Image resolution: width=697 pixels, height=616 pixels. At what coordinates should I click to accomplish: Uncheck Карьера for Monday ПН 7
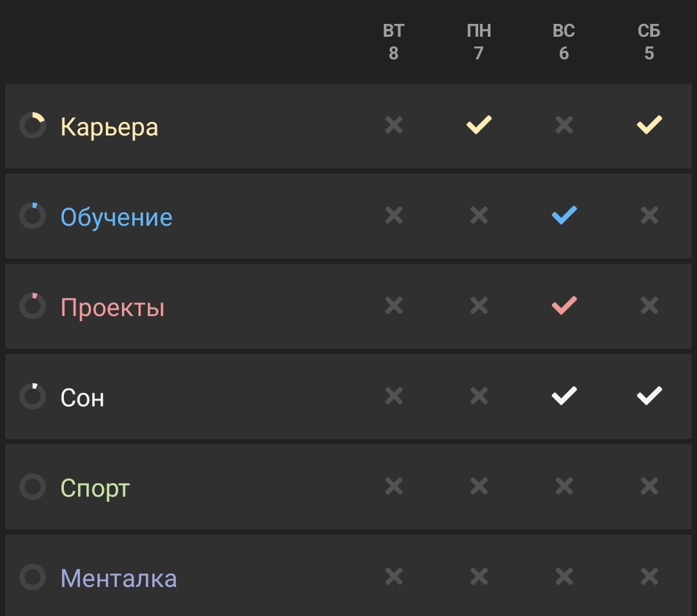click(x=479, y=124)
